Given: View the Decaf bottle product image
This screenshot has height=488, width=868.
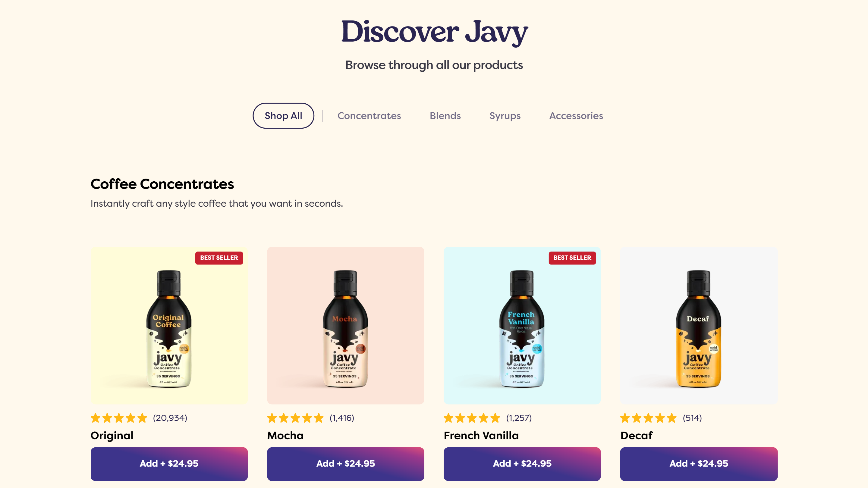Looking at the screenshot, I should coord(699,325).
